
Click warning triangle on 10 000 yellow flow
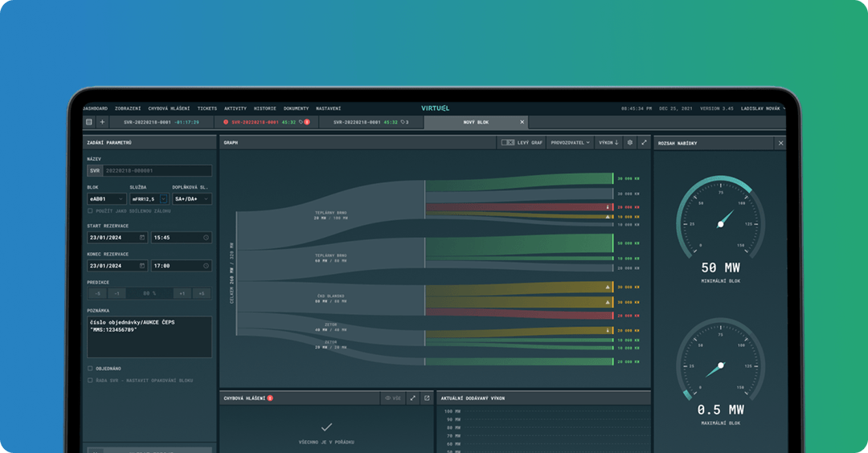point(608,217)
